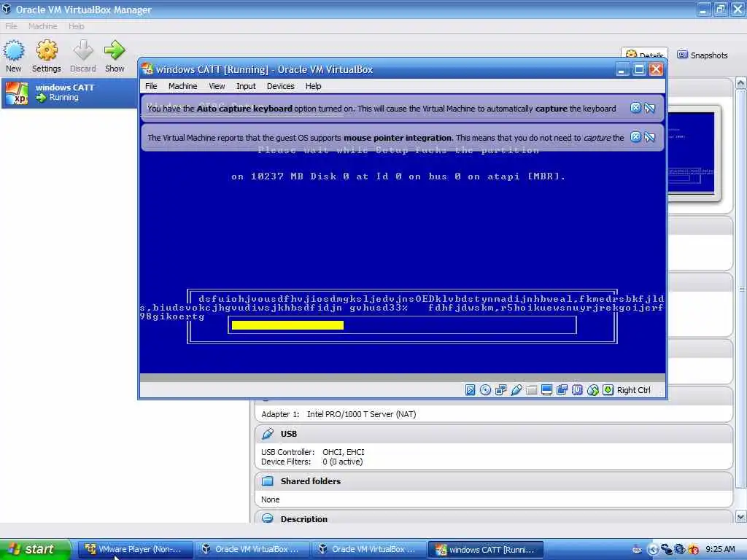Collapse the Description section header

click(494, 518)
